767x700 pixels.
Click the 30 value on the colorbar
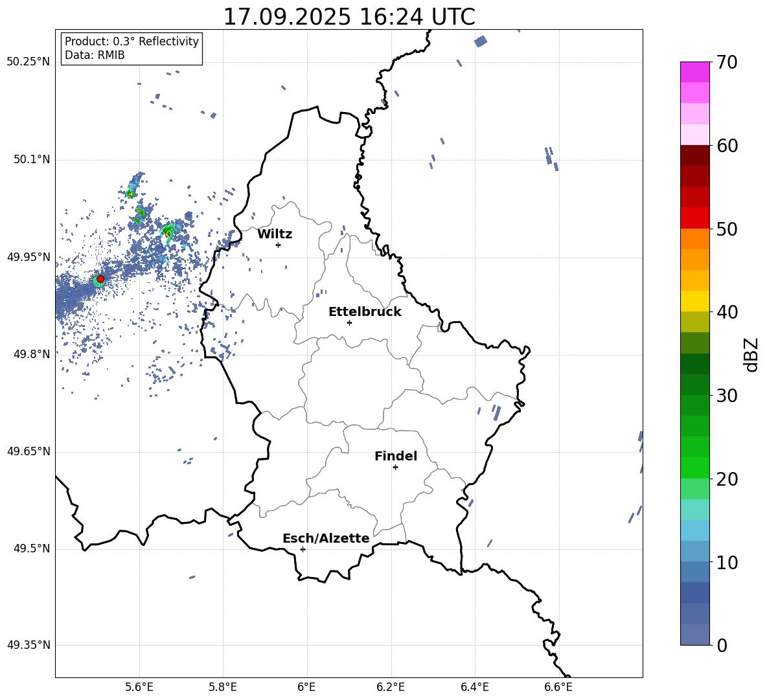729,396
